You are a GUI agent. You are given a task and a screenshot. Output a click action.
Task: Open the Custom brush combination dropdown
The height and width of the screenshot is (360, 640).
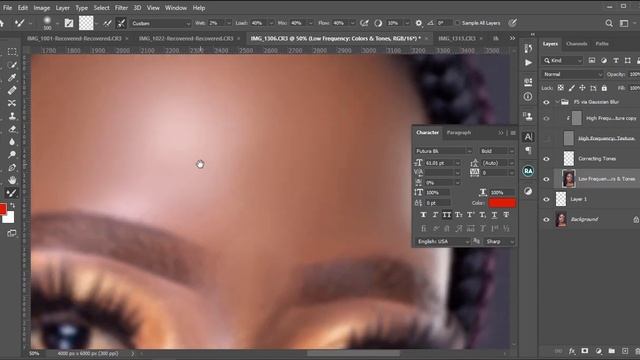(x=161, y=23)
